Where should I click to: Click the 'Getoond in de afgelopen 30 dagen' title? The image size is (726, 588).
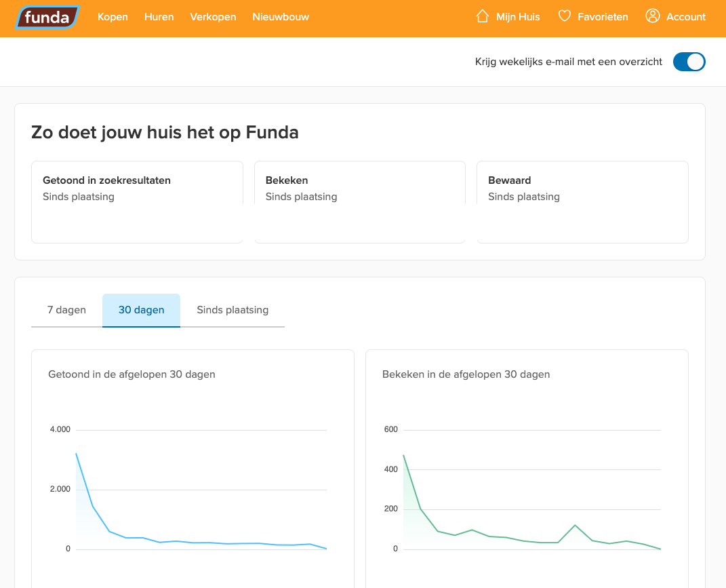tap(132, 374)
